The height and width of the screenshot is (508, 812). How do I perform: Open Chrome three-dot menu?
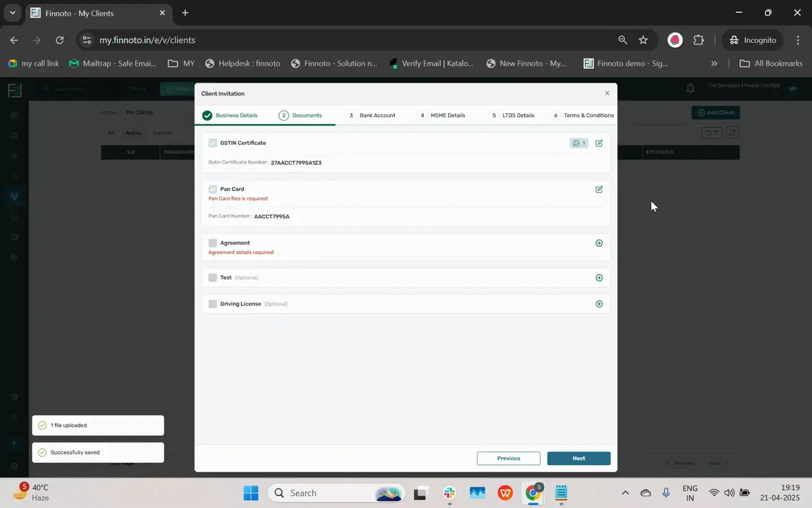[798, 40]
